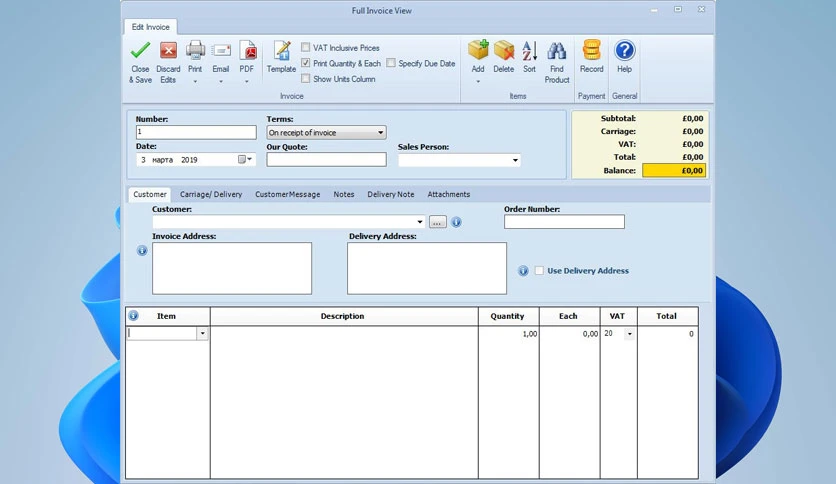Enable VAT Inclusive Prices checkbox
Screen dimensions: 836x484
pyautogui.click(x=306, y=47)
